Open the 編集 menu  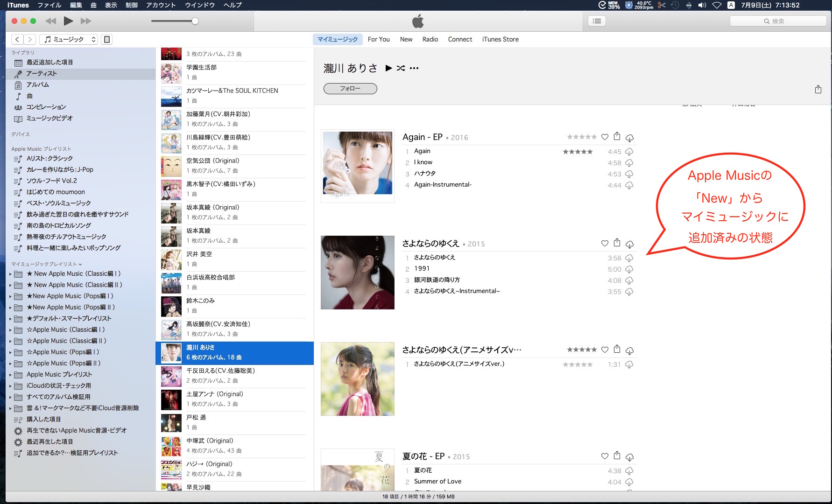(x=76, y=5)
